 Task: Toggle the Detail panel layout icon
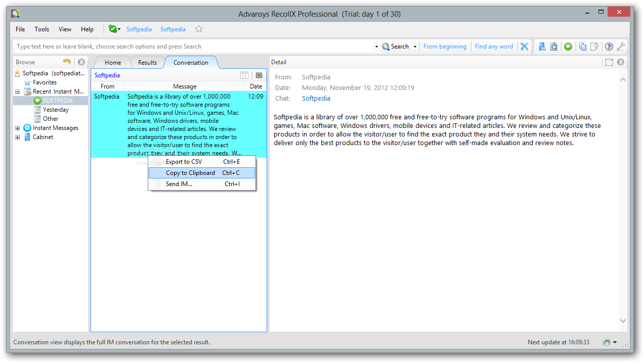coord(609,62)
